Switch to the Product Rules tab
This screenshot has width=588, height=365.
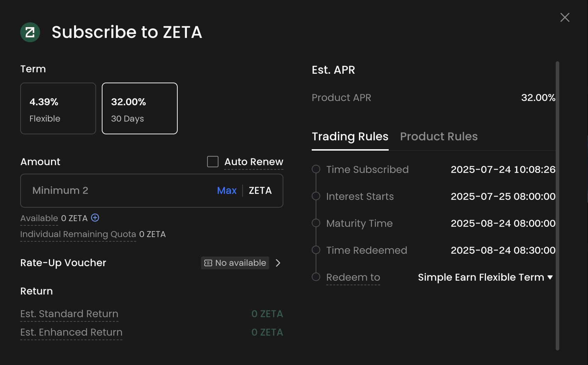tap(439, 137)
